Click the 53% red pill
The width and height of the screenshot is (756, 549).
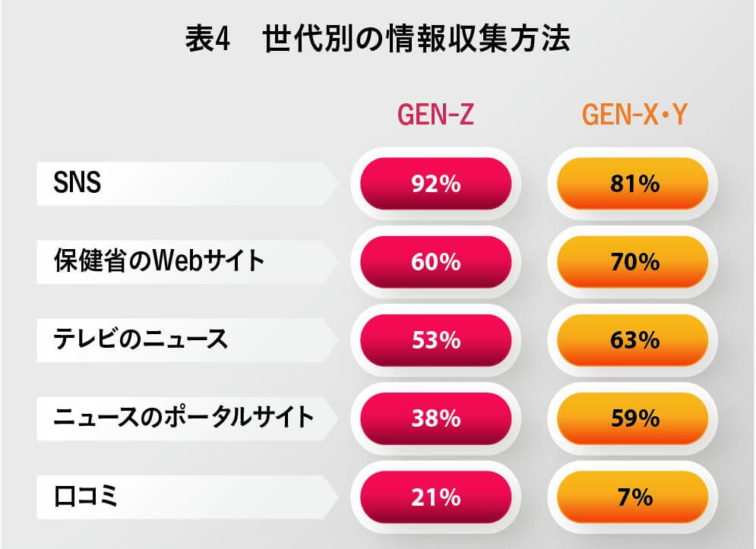[x=436, y=340]
